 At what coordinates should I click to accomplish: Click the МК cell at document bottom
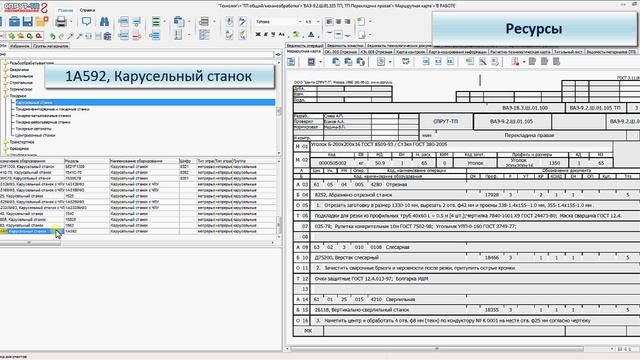[x=308, y=331]
